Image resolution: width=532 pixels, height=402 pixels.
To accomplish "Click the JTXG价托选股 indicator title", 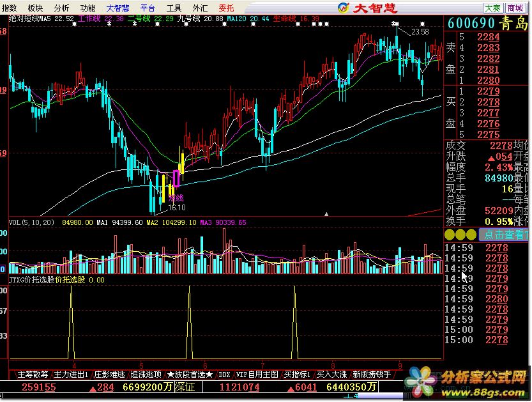I will tap(31, 280).
